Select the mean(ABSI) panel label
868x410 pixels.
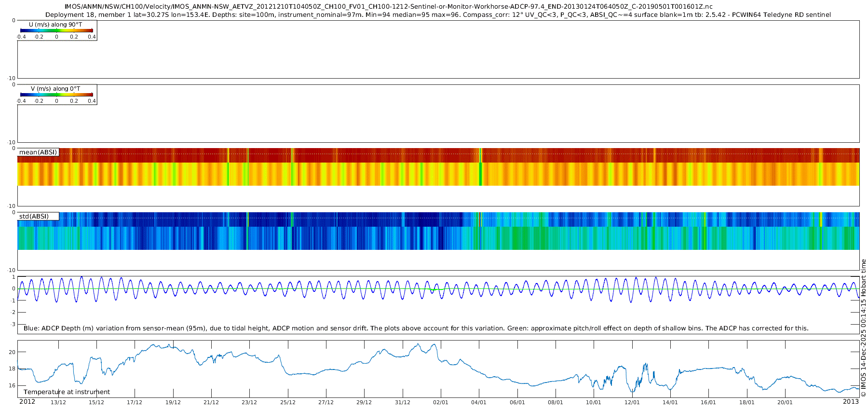pyautogui.click(x=38, y=152)
